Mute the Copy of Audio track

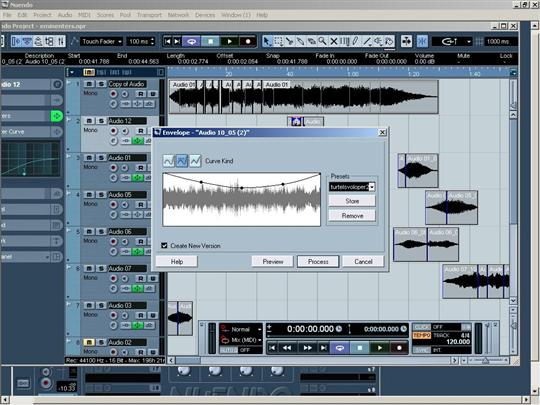89,84
